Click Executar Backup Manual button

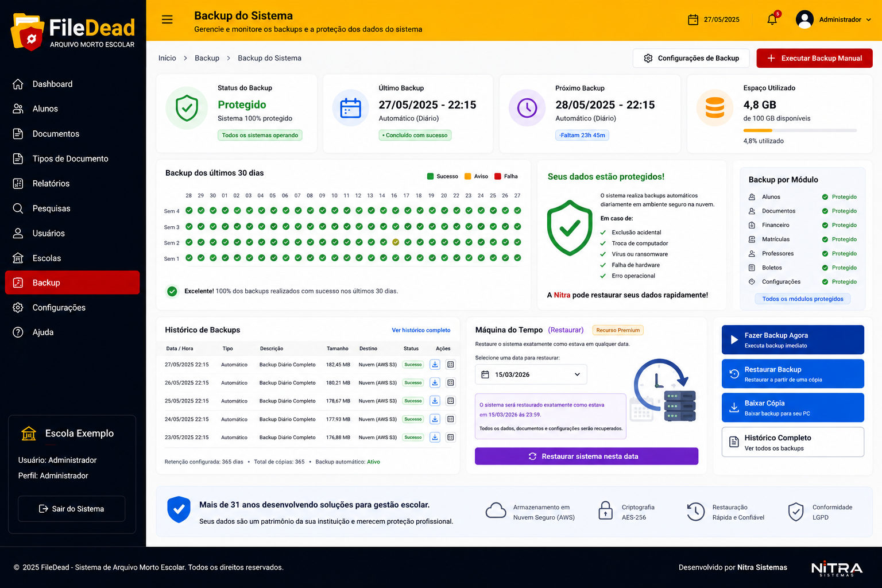point(814,58)
